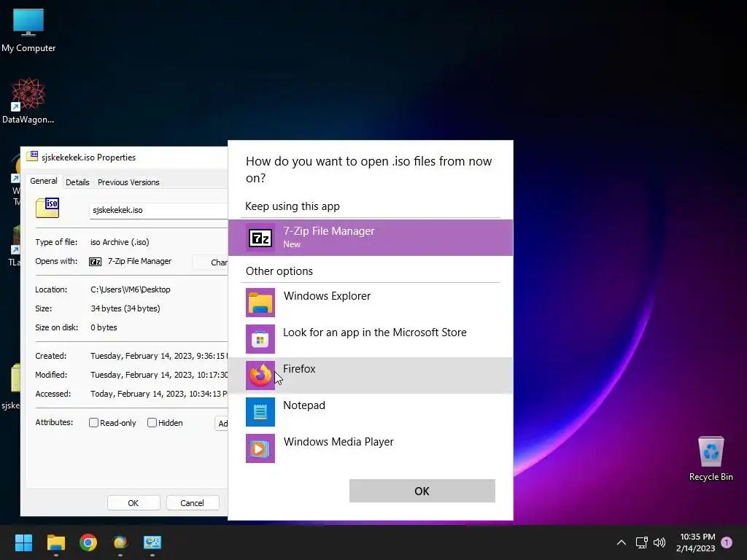Click the '0 bytes' size on disk value

tap(104, 327)
